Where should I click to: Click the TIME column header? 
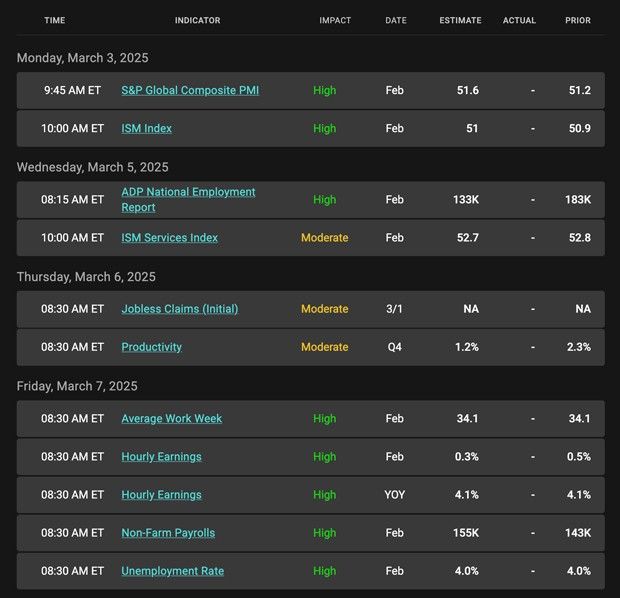55,20
